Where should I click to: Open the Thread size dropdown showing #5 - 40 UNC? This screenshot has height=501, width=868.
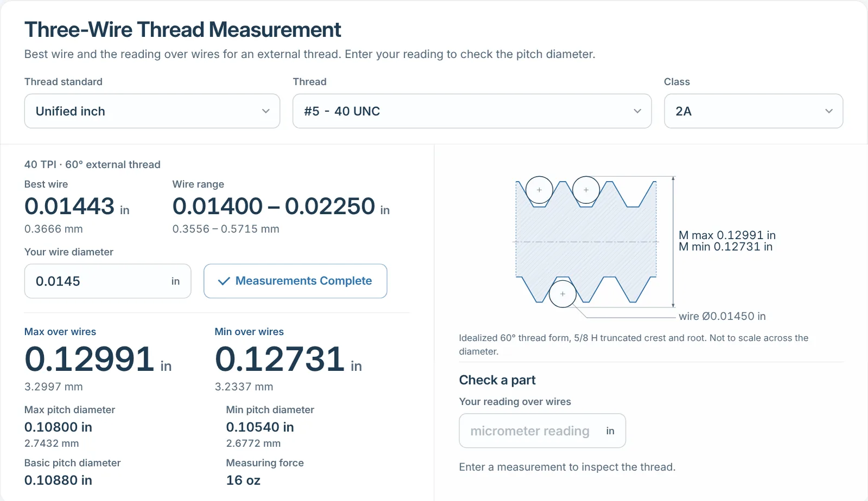coord(472,111)
